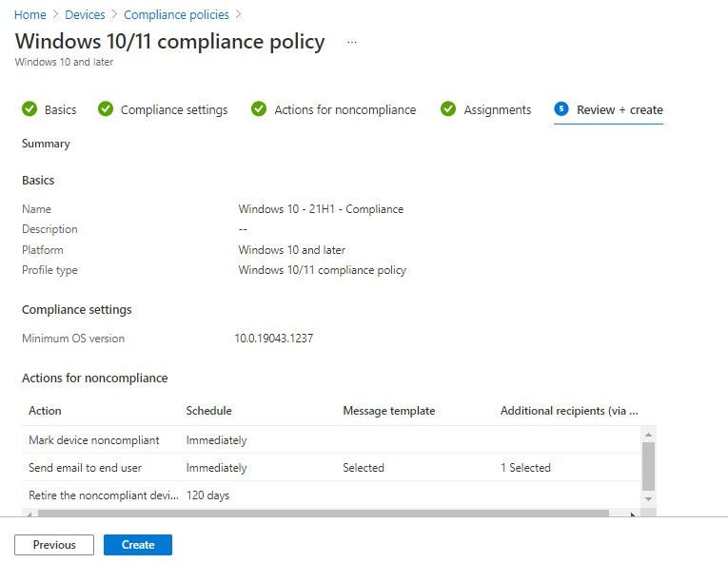Image resolution: width=728 pixels, height=563 pixels.
Task: Click the Message template column header
Action: tap(389, 411)
